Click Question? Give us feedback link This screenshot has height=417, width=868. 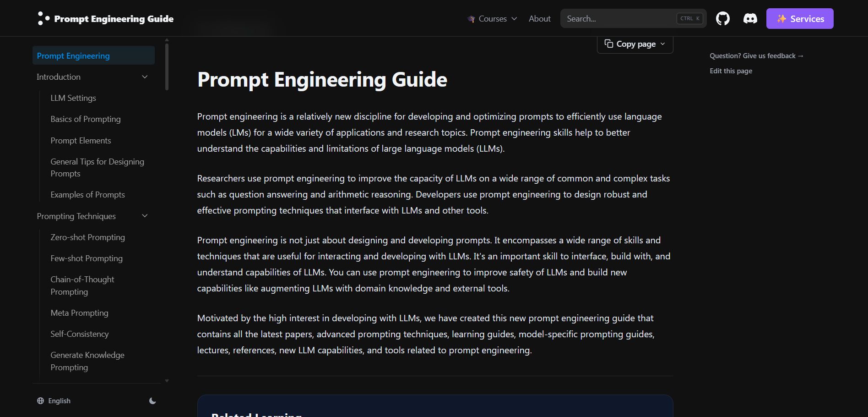pos(756,56)
